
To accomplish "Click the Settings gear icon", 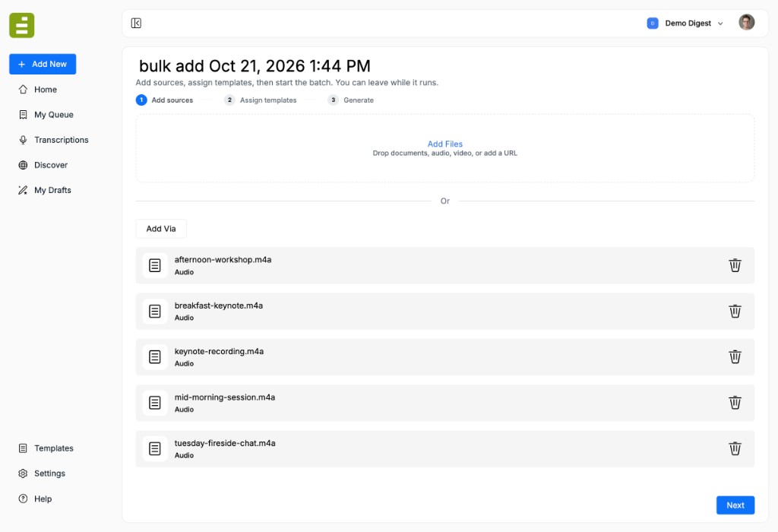I will pyautogui.click(x=23, y=473).
